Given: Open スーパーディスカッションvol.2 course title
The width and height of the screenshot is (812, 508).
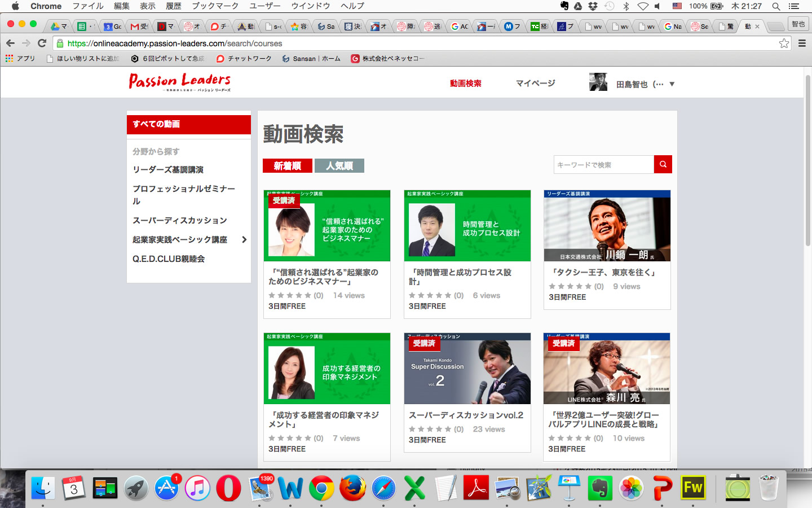Looking at the screenshot, I should point(466,415).
